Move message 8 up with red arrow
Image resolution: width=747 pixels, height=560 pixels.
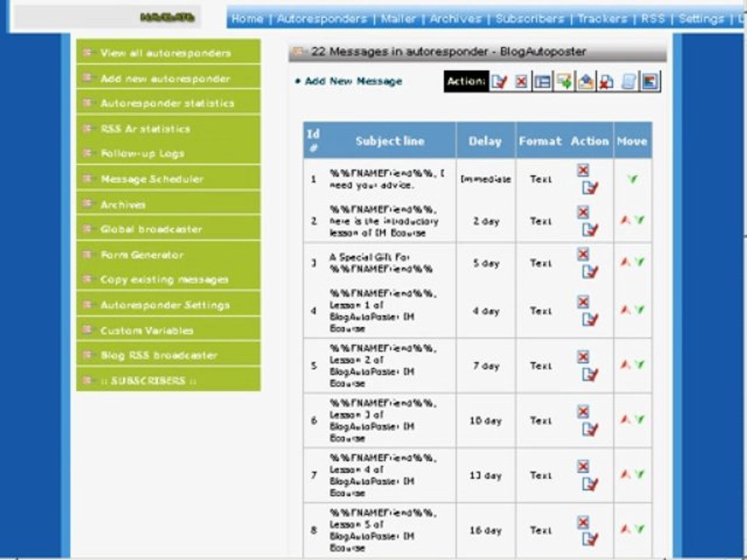click(x=625, y=529)
